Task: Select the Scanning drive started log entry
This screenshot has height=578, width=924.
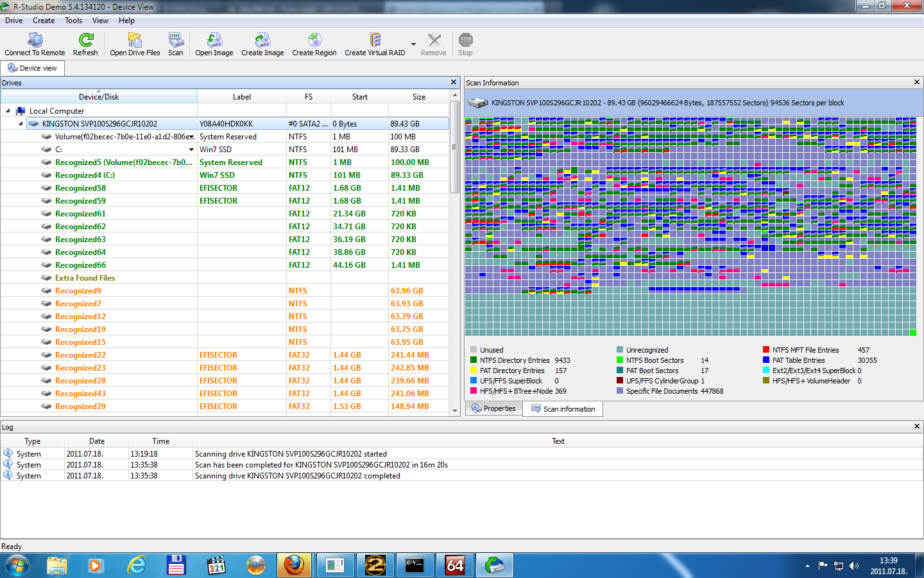Action: pos(462,454)
